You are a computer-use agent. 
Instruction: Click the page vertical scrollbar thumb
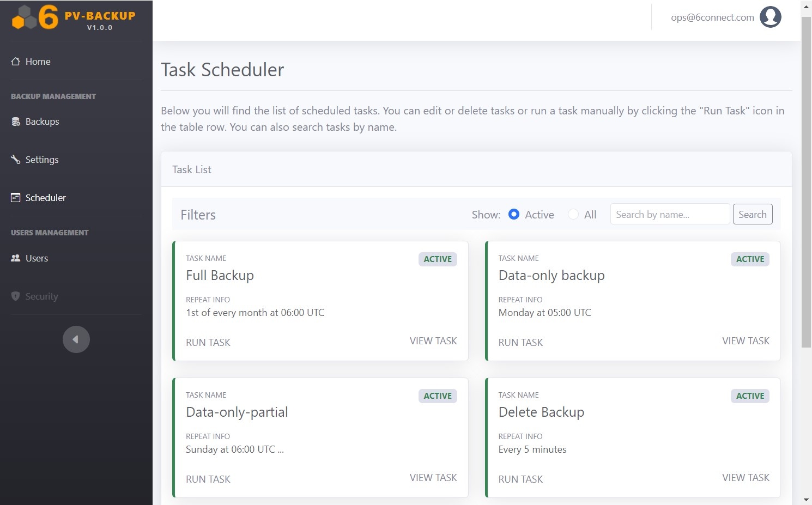[806, 180]
